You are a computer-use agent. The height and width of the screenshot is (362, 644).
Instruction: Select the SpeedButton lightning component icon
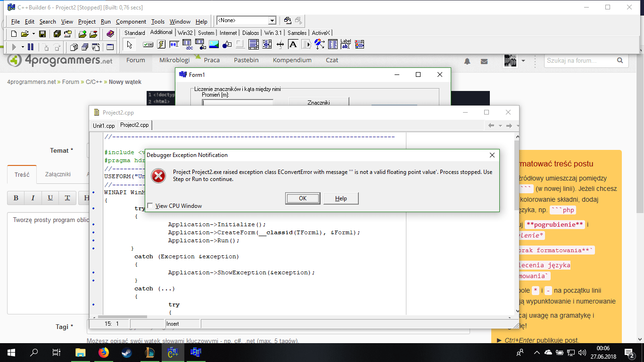161,45
